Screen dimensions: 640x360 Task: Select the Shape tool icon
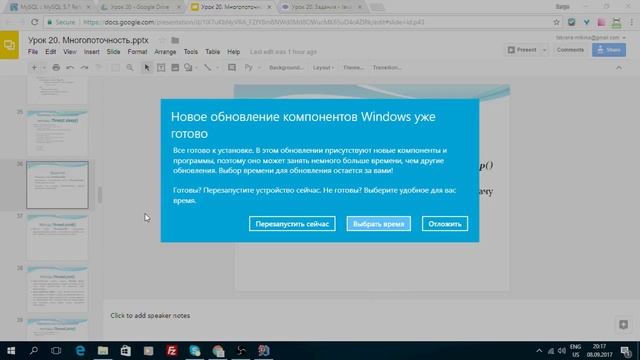[x=188, y=67]
